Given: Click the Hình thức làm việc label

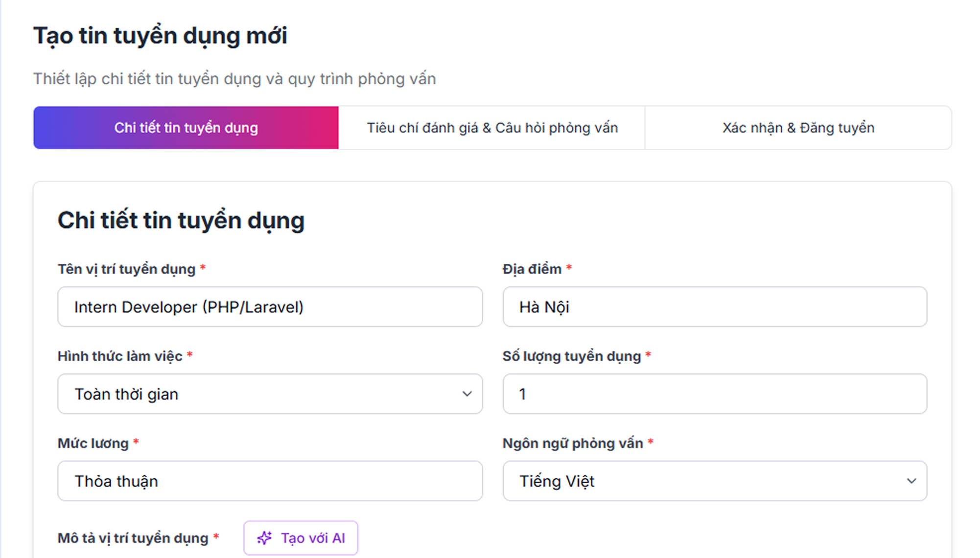Looking at the screenshot, I should coord(120,356).
